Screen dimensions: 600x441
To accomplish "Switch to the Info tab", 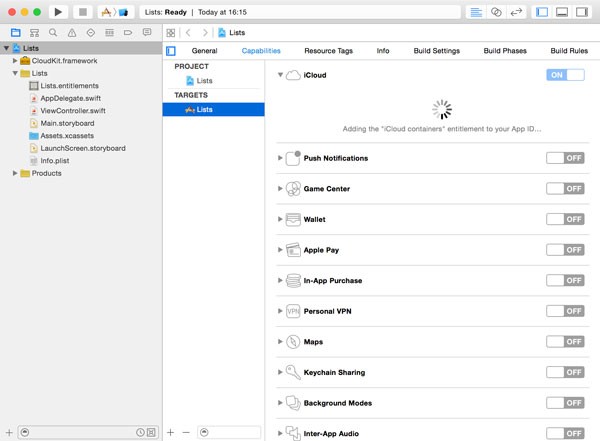I will click(x=383, y=51).
